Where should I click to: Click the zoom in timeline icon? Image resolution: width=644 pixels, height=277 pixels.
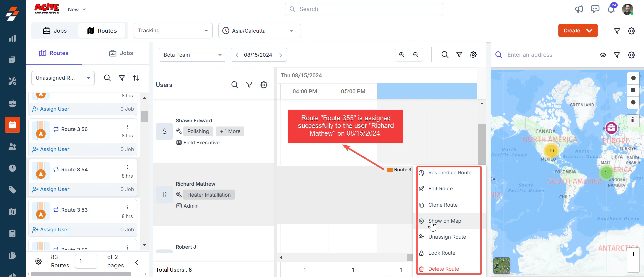click(x=402, y=55)
